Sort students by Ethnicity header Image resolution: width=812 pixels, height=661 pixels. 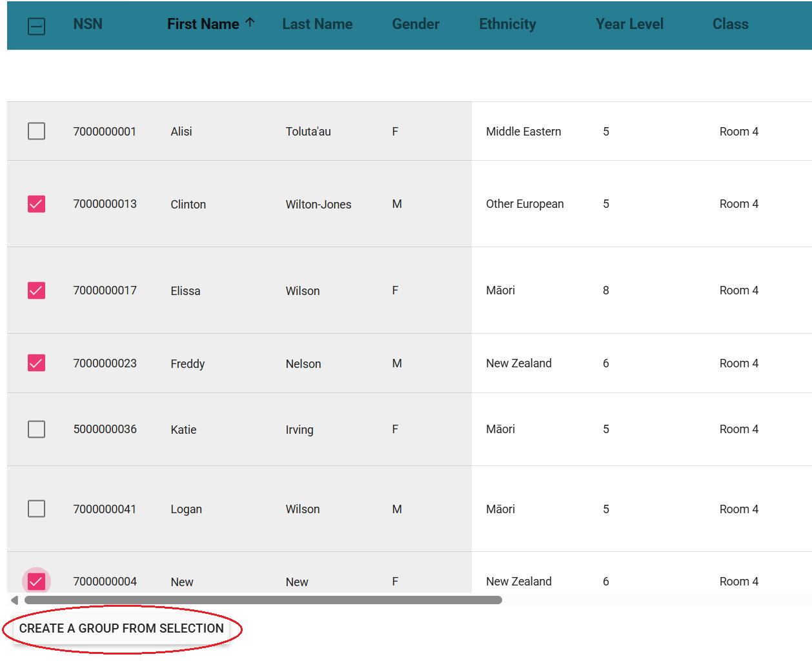507,25
